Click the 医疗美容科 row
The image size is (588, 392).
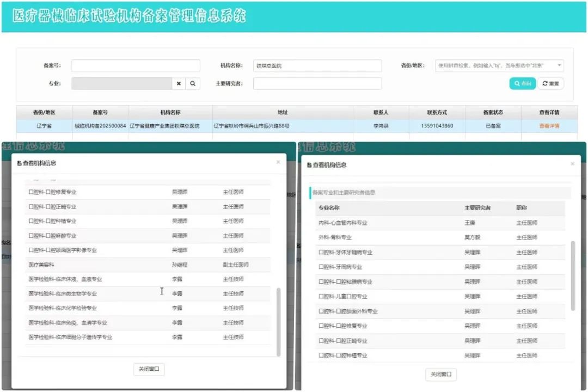(148, 265)
